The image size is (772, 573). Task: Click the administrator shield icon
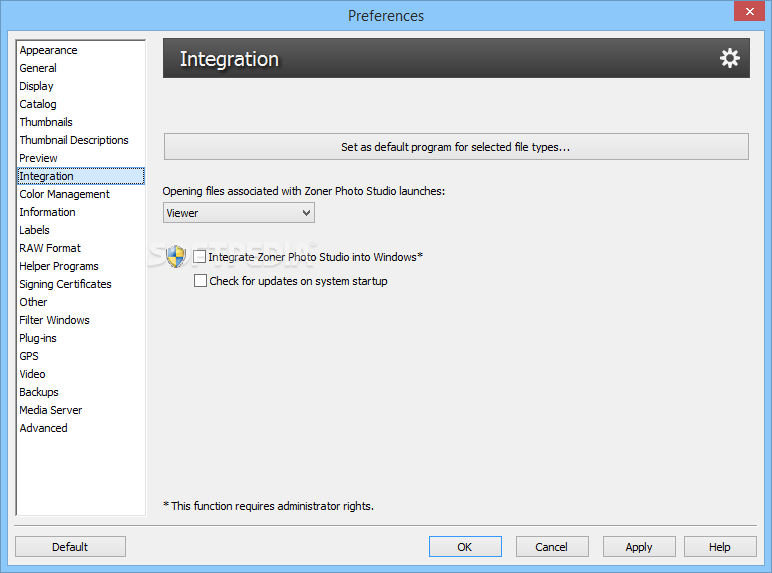coord(176,256)
